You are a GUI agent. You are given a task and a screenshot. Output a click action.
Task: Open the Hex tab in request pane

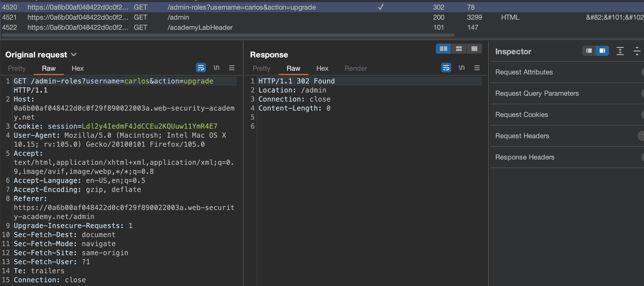click(x=78, y=68)
